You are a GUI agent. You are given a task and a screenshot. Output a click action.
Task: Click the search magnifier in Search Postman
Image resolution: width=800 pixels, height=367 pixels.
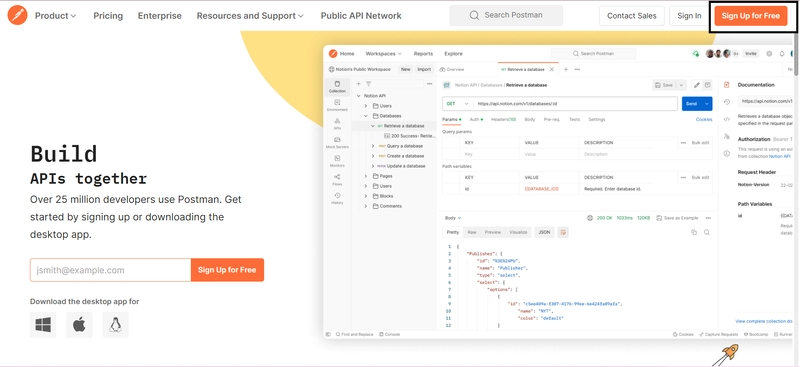(474, 15)
